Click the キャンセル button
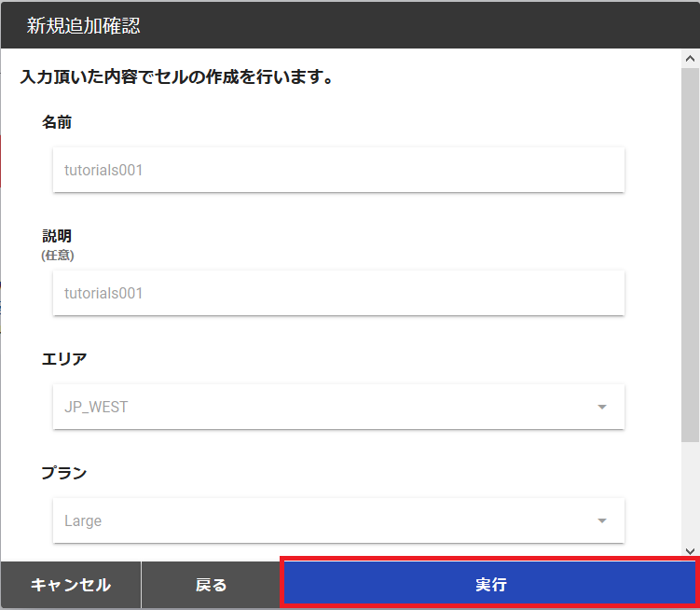This screenshot has width=700, height=610. coord(71,585)
